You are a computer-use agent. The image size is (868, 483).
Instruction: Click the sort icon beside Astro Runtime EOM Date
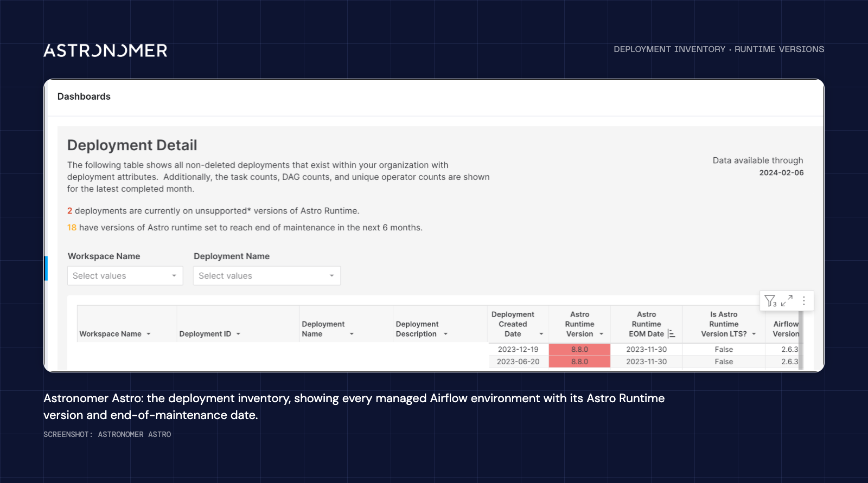tap(672, 334)
